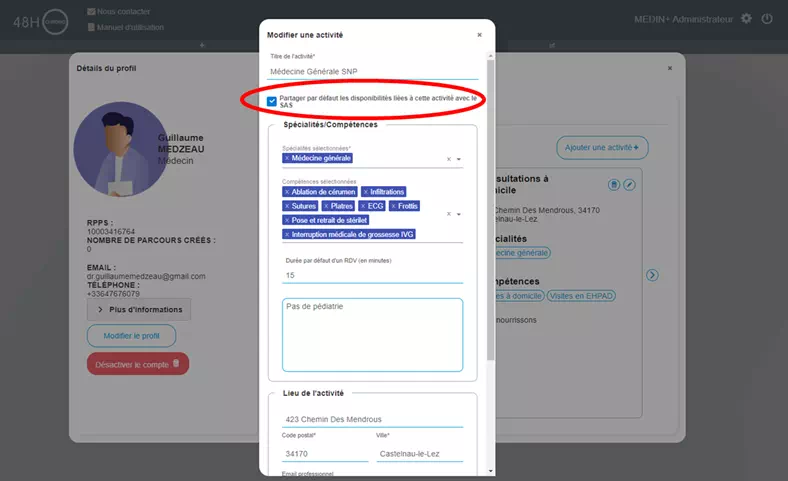Remove the Frottis competence tag
Screen dimensions: 788x481
[x=392, y=206]
